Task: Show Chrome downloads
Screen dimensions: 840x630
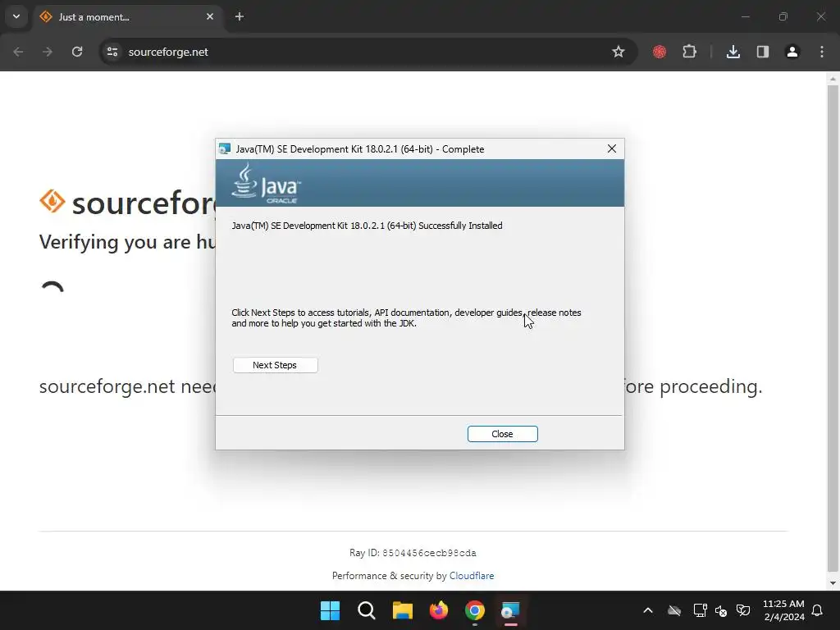Action: pyautogui.click(x=733, y=52)
